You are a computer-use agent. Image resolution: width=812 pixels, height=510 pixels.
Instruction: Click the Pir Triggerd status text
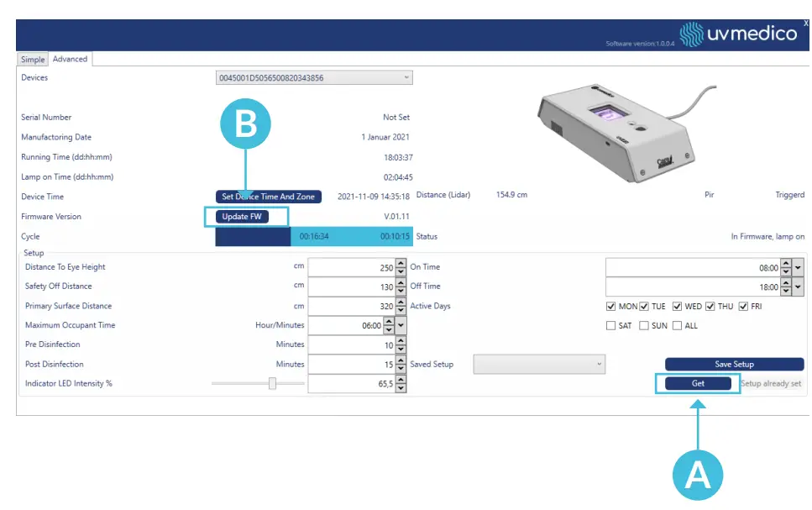pos(789,195)
